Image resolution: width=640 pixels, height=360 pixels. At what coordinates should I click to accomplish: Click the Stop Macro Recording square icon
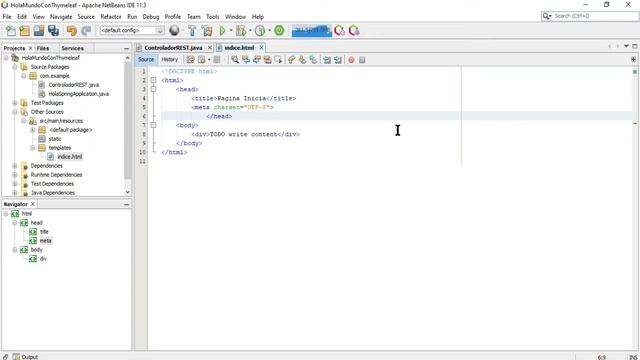362,60
